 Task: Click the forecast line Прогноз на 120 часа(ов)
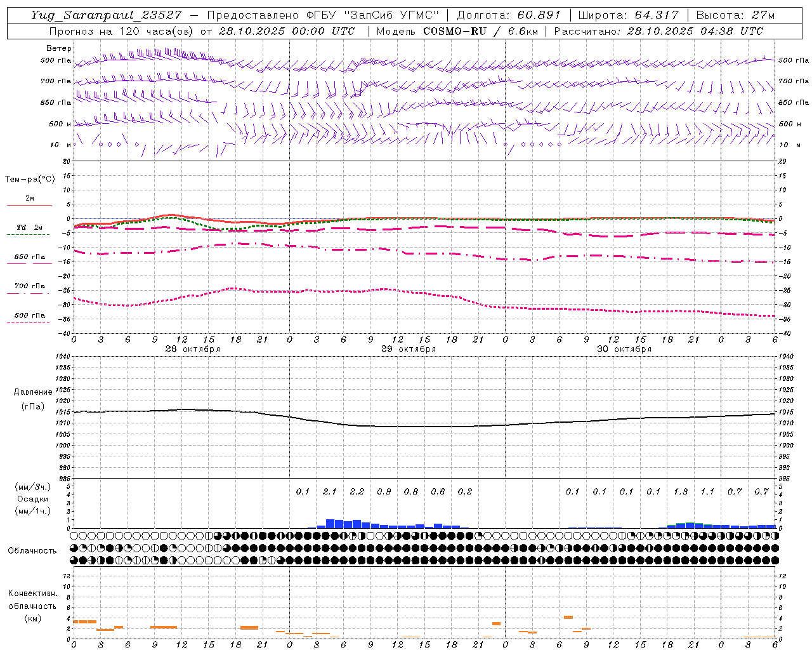[x=122, y=31]
